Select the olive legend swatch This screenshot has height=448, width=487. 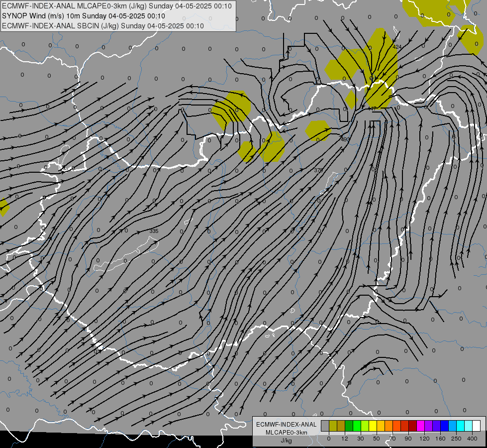(333, 426)
